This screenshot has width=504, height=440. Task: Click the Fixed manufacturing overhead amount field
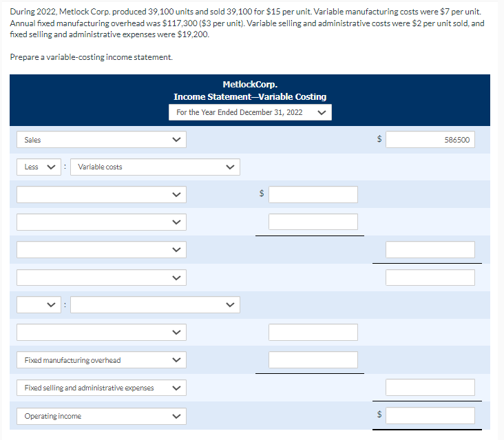313,360
